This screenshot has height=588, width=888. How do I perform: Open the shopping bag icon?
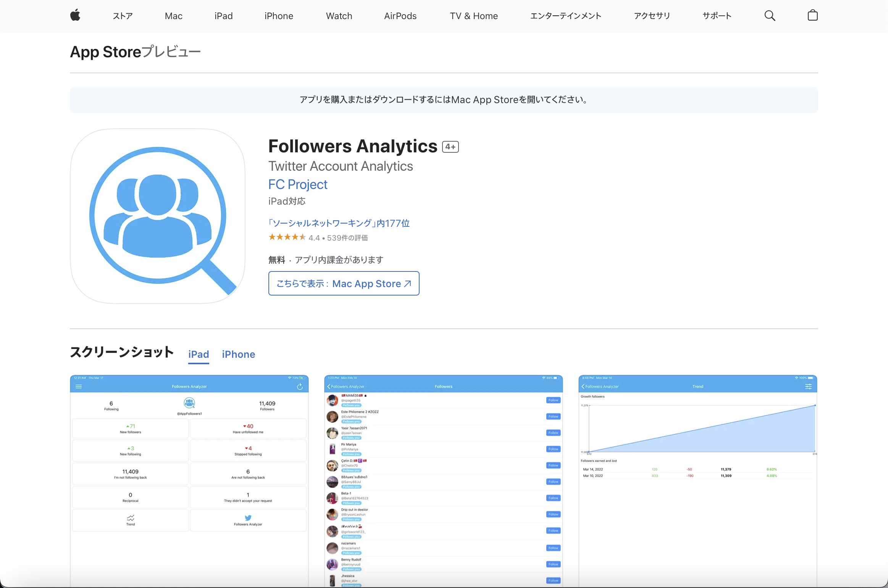pyautogui.click(x=812, y=16)
